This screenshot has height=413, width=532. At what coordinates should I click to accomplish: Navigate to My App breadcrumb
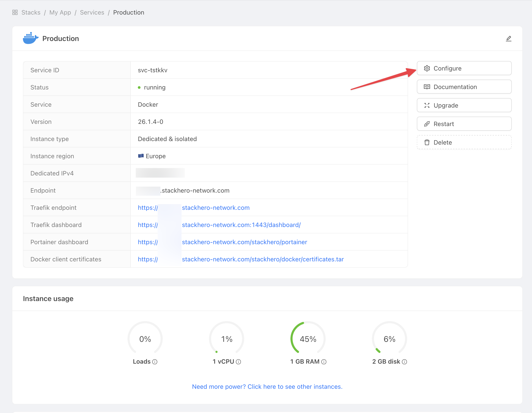tap(60, 12)
